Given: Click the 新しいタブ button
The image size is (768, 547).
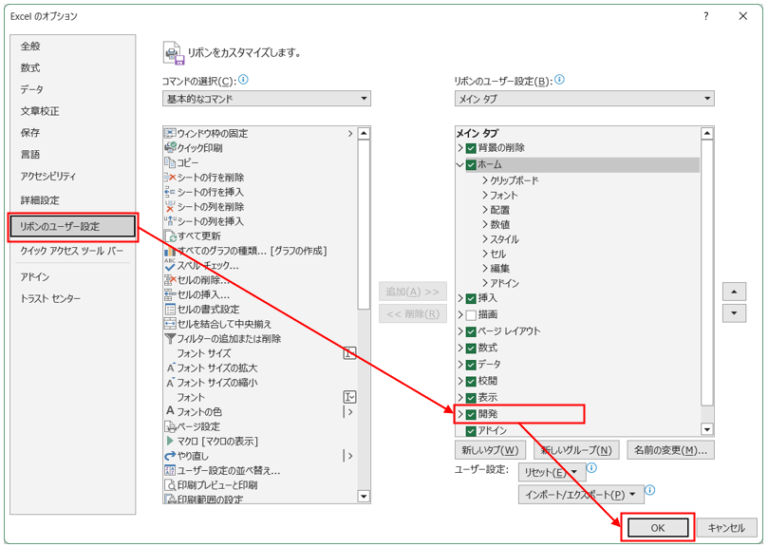Looking at the screenshot, I should (490, 450).
